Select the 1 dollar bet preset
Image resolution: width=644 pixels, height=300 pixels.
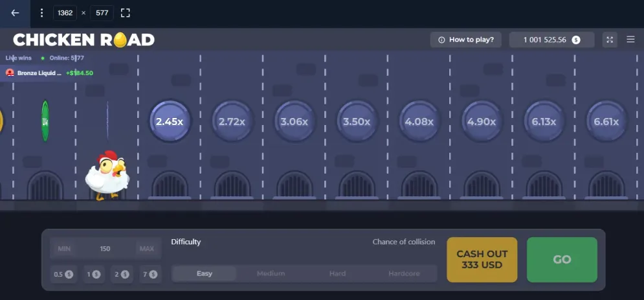click(94, 274)
